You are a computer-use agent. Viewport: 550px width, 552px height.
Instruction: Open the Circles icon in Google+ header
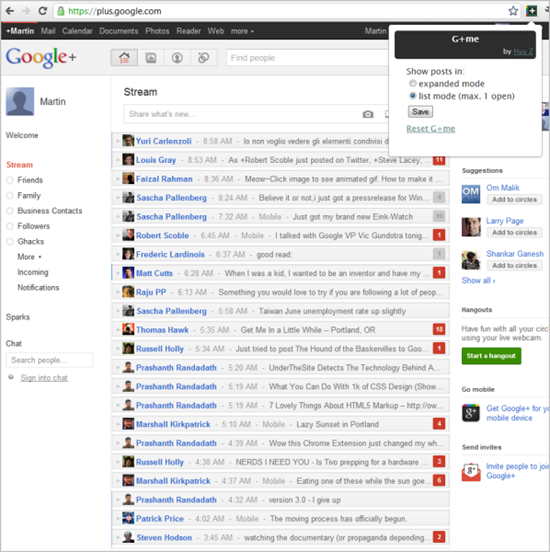204,57
